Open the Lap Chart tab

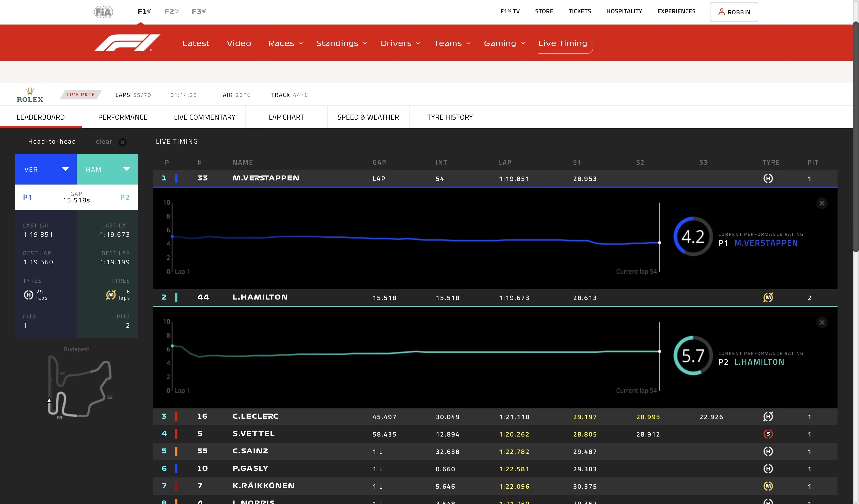tap(286, 117)
